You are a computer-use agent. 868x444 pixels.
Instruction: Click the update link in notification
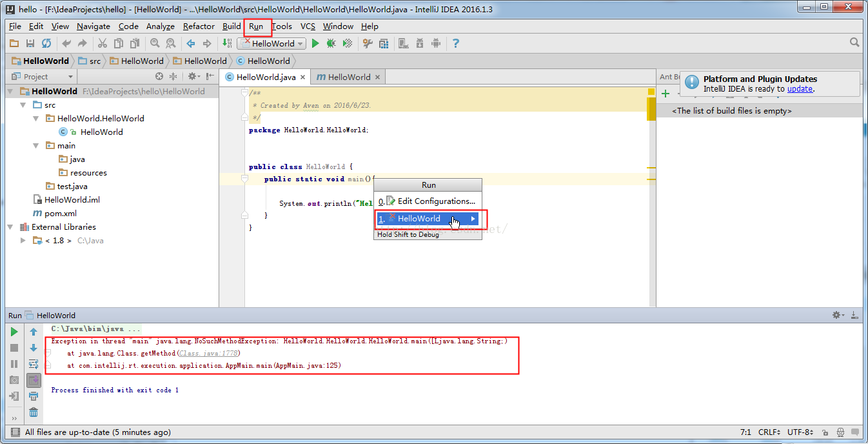click(800, 89)
